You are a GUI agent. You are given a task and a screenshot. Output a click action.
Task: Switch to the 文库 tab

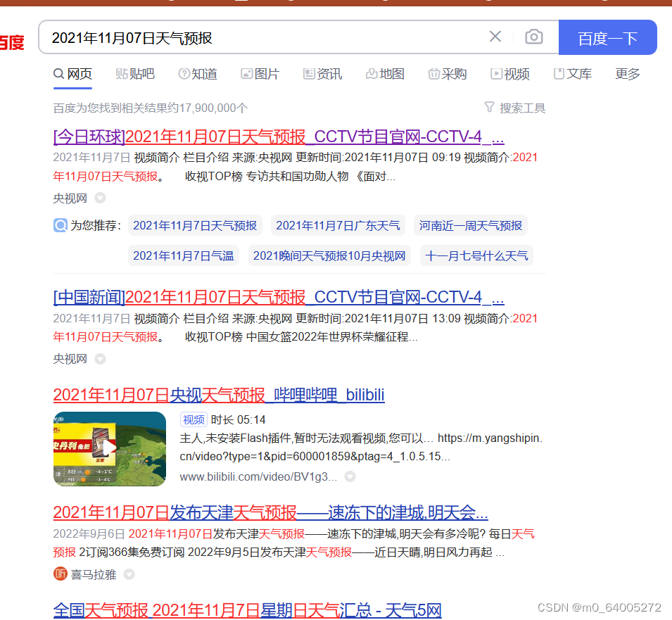[x=573, y=74]
